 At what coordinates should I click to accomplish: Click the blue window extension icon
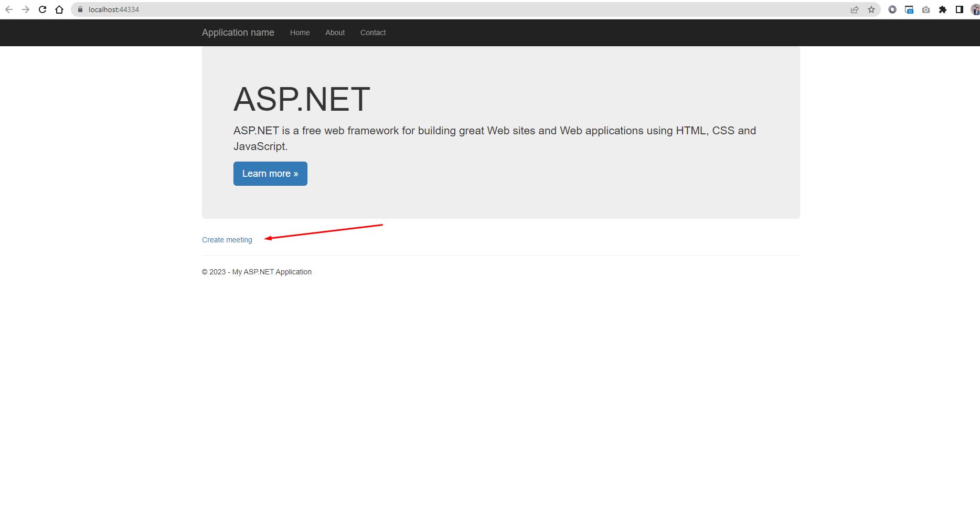(x=909, y=9)
